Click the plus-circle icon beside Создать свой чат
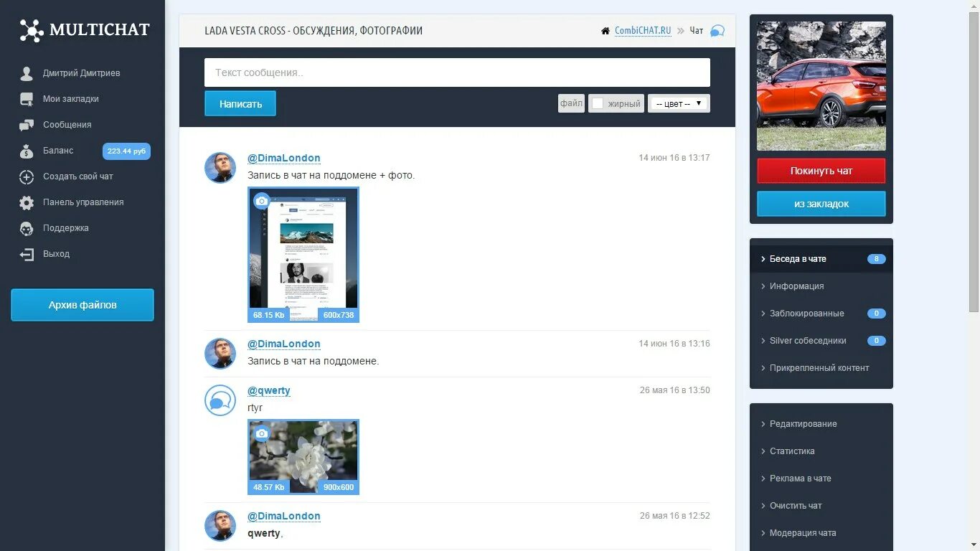980x551 pixels. (27, 176)
